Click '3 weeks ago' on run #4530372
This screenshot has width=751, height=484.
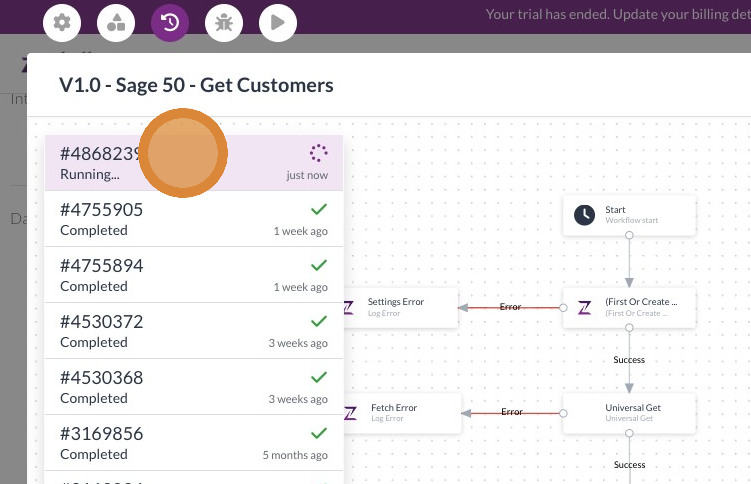[298, 343]
